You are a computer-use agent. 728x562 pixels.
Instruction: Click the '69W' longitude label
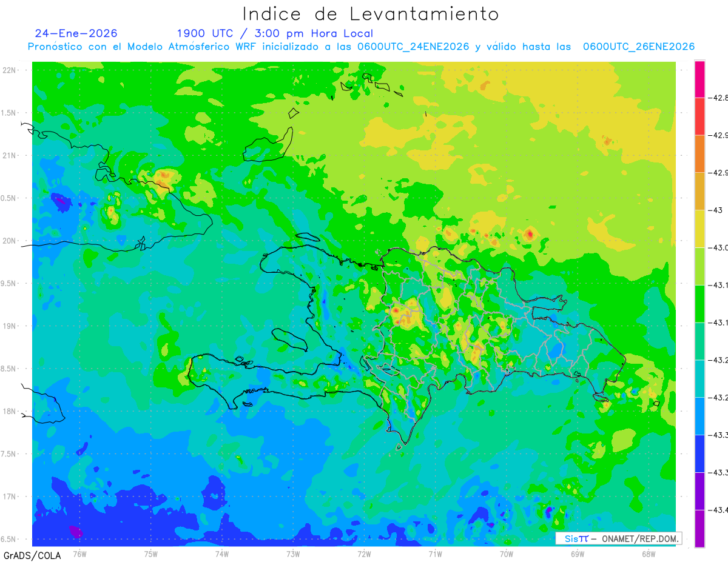[x=578, y=554]
